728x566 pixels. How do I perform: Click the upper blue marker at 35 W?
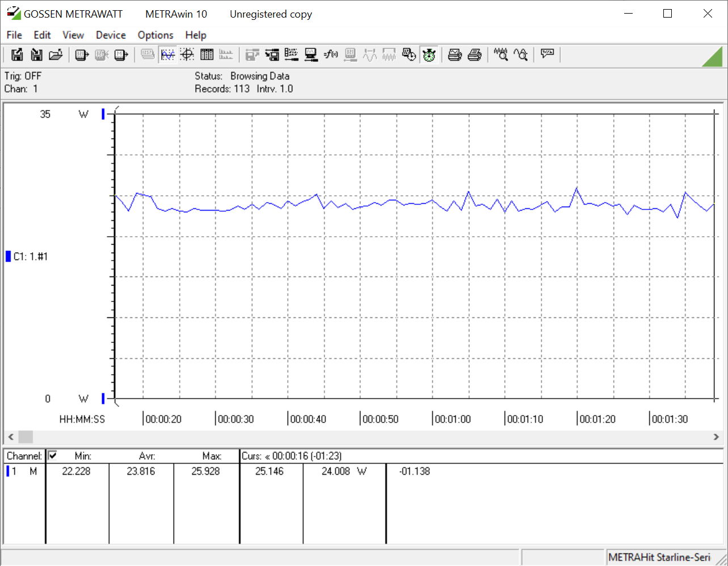click(103, 114)
